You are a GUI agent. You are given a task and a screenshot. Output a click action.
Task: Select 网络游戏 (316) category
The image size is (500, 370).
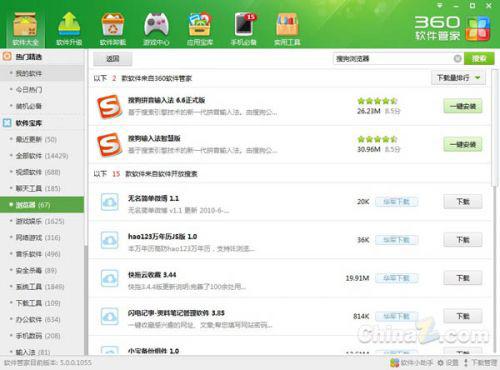click(x=42, y=237)
